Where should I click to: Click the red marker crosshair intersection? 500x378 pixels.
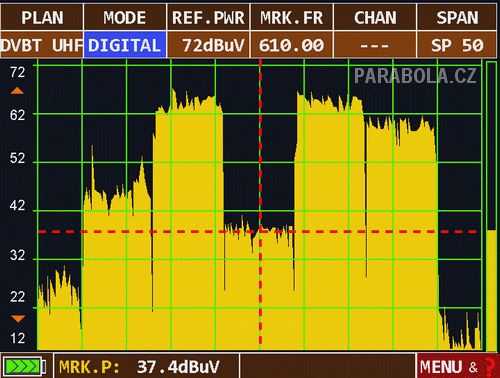(260, 231)
